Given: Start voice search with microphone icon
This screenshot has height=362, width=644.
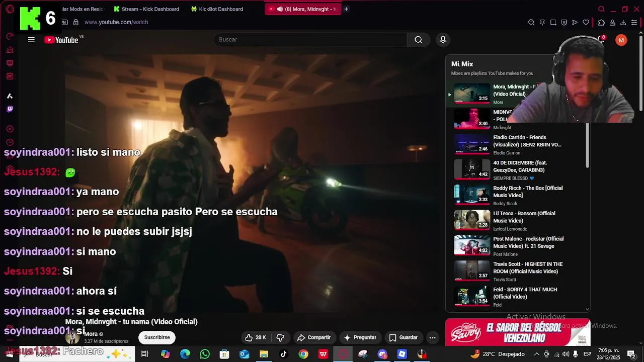Looking at the screenshot, I should coord(443,40).
